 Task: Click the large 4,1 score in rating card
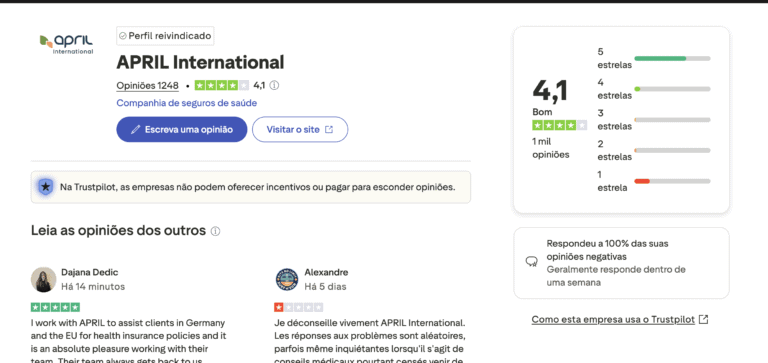[550, 91]
